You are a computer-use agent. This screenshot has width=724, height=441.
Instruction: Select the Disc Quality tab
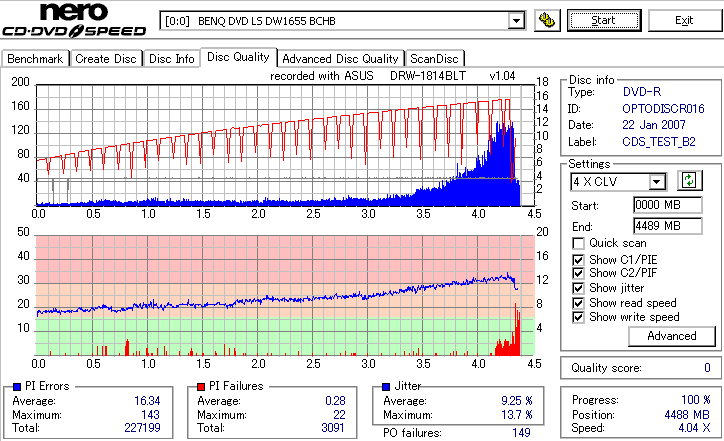[238, 57]
